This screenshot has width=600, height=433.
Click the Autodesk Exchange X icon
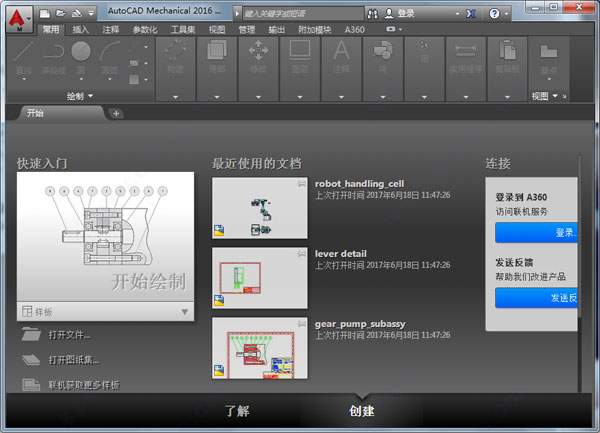tap(471, 14)
